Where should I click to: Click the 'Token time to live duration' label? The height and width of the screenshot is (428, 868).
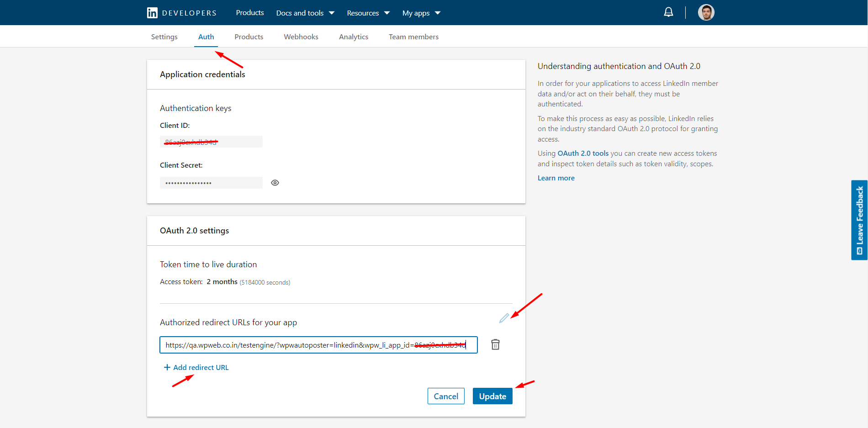point(208,264)
